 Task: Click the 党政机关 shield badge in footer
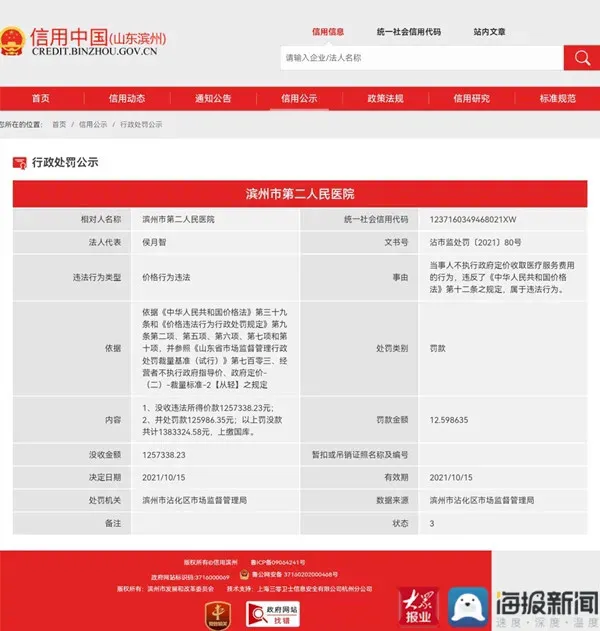coord(218,616)
